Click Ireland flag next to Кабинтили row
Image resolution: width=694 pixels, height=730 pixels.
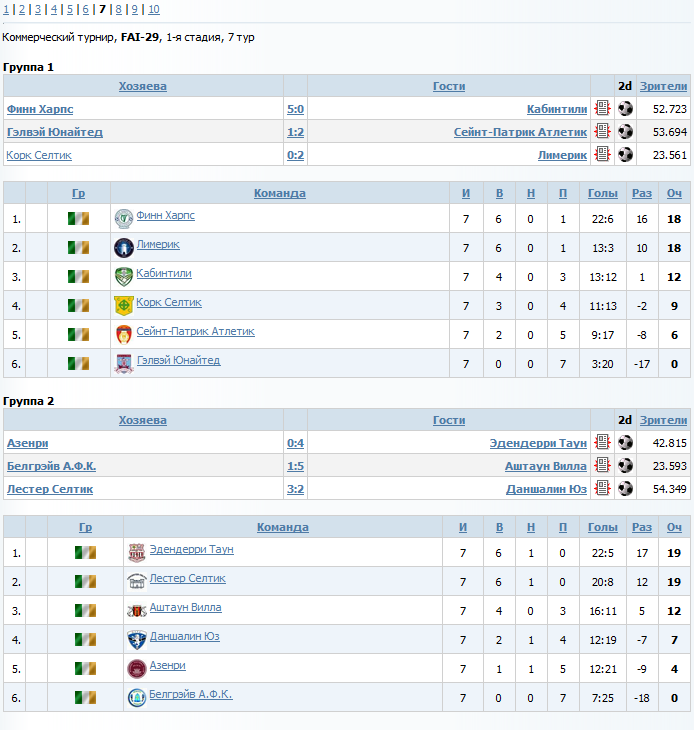coord(78,277)
